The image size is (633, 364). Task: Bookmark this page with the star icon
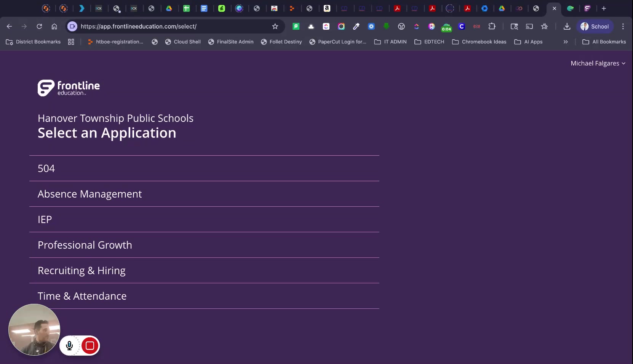275,26
